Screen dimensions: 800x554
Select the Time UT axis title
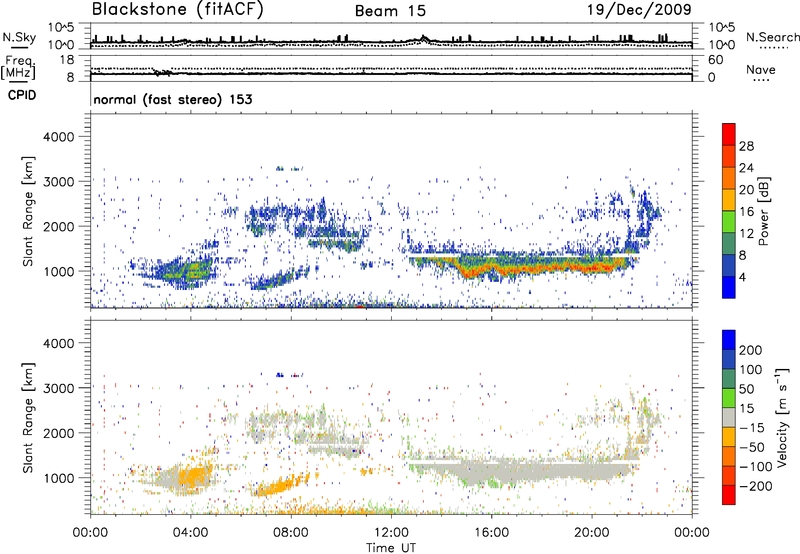391,548
